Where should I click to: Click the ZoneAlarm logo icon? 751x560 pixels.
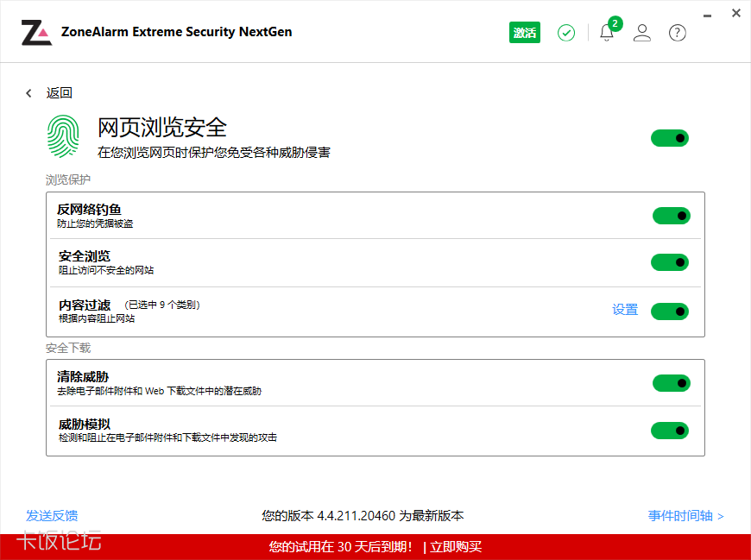[36, 32]
